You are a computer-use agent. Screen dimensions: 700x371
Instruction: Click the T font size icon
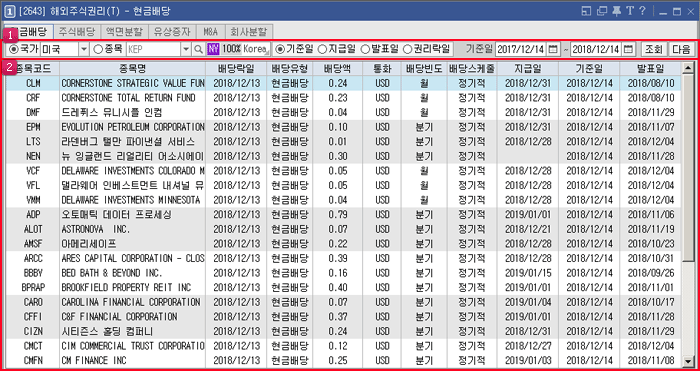pos(630,11)
